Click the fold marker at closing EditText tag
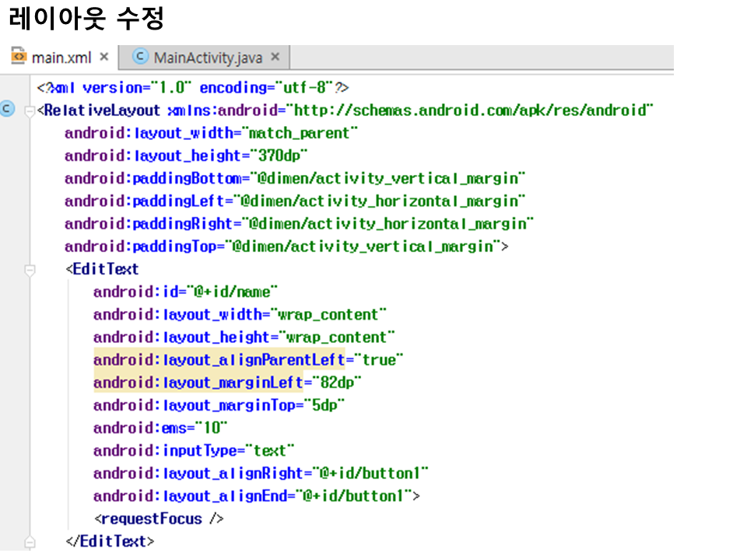This screenshot has width=747, height=560. pyautogui.click(x=30, y=541)
